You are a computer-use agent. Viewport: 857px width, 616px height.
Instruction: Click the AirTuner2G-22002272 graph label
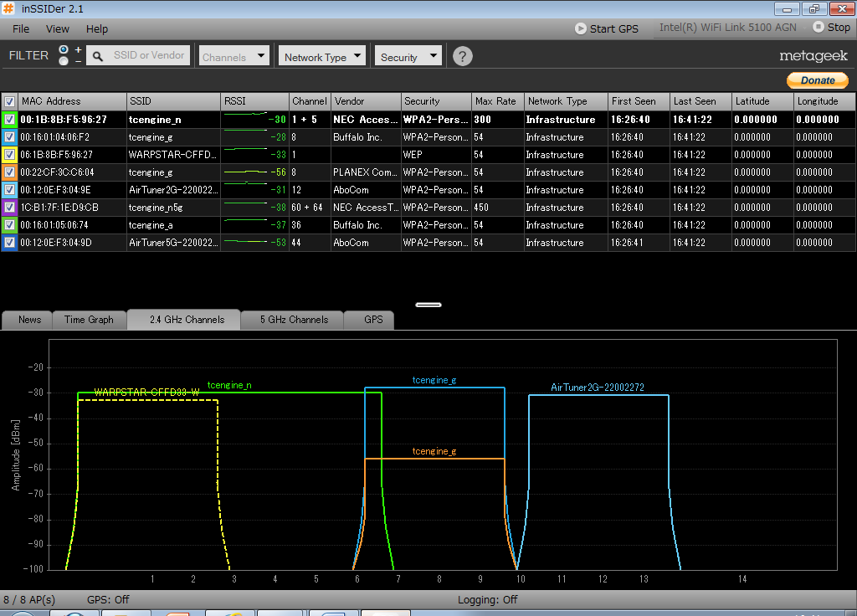pyautogui.click(x=598, y=387)
